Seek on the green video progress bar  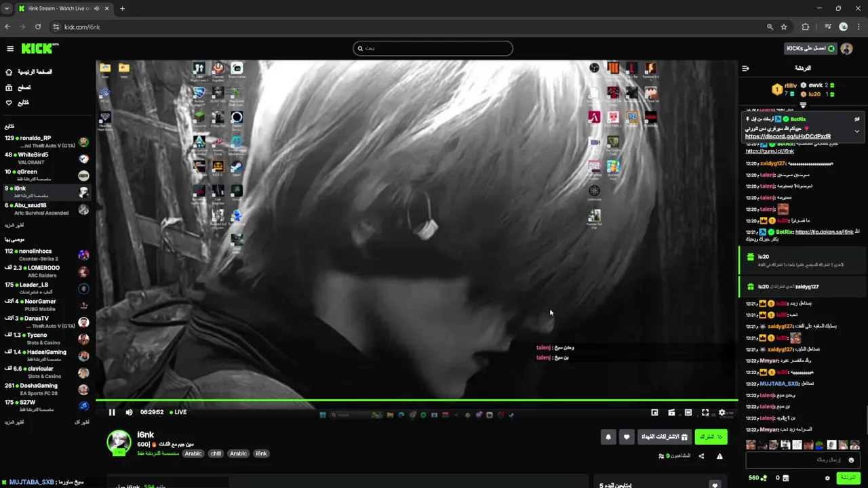tap(416, 401)
